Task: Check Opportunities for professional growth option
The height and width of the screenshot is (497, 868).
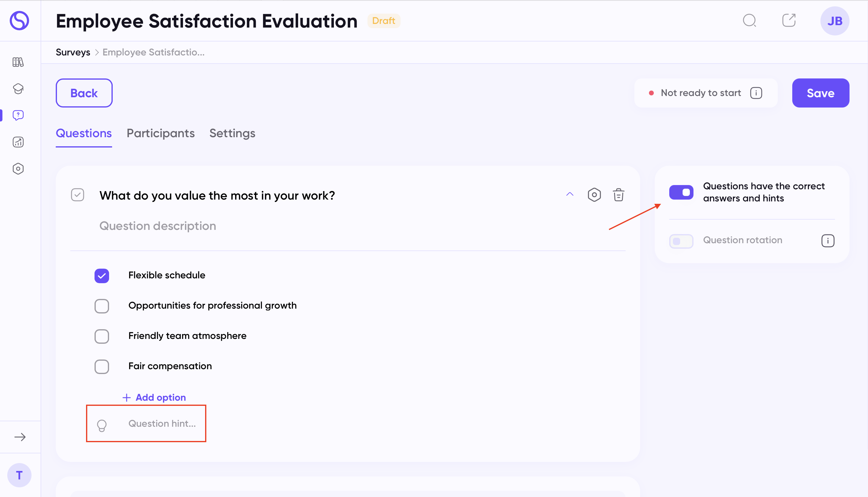Action: (x=102, y=306)
